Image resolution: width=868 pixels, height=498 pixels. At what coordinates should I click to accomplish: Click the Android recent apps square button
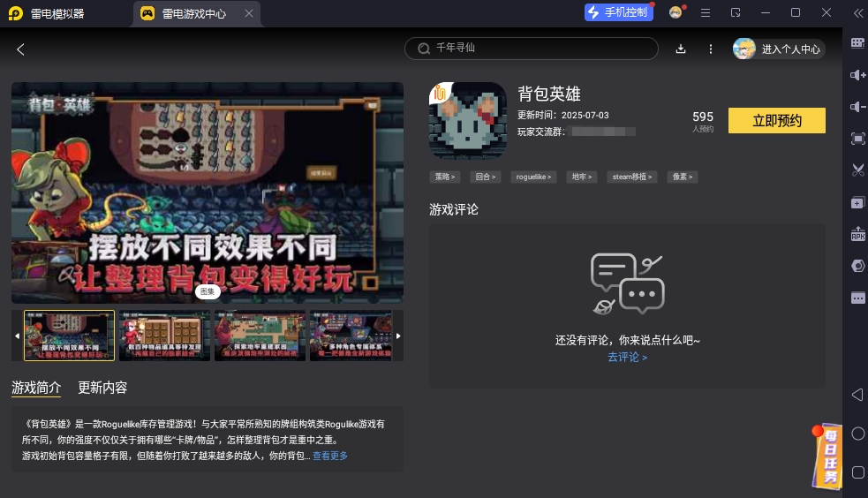click(x=857, y=472)
